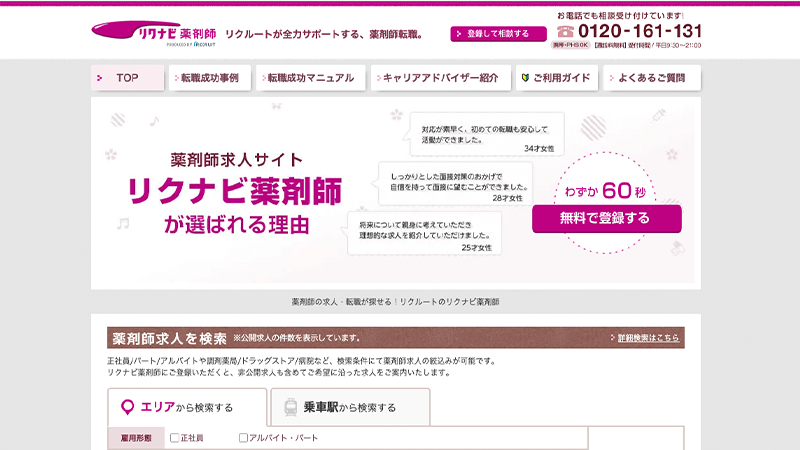Click the 雇用形態 label

136,438
